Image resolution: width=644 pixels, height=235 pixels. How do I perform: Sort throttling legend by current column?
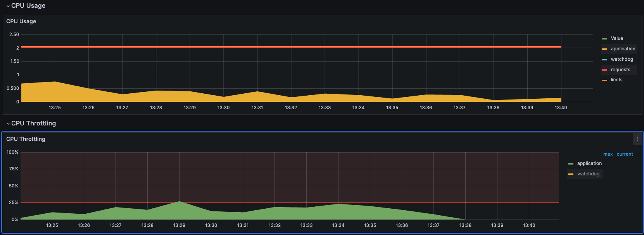click(x=625, y=154)
